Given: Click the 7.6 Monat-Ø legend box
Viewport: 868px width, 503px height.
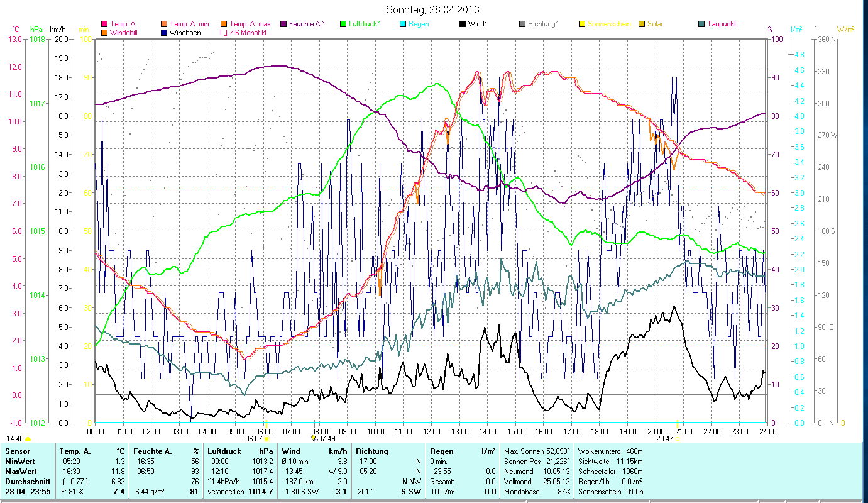Looking at the screenshot, I should click(x=224, y=32).
